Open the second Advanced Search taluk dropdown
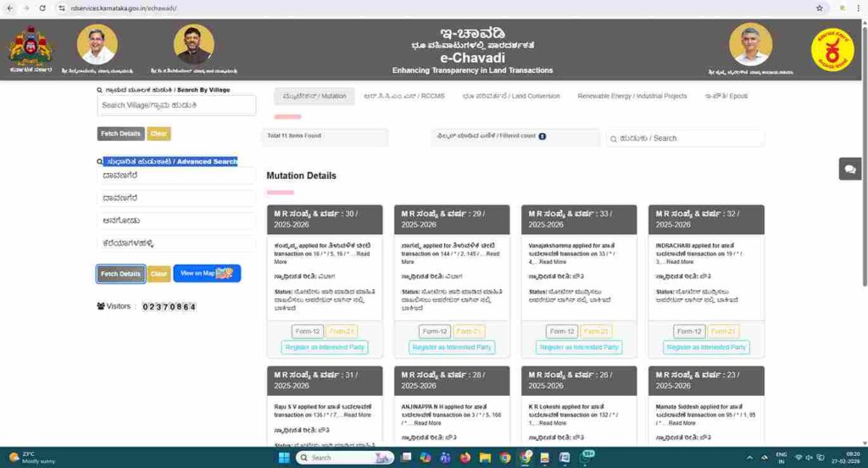The image size is (868, 468). [x=176, y=198]
